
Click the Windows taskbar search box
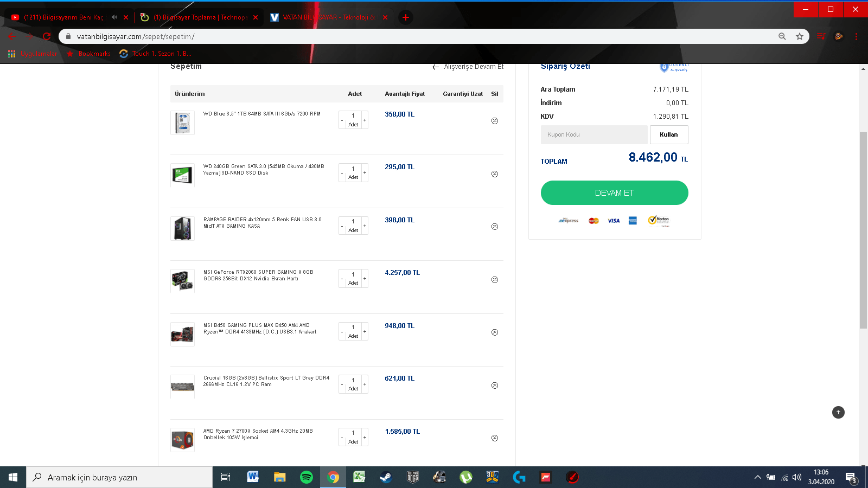119,477
